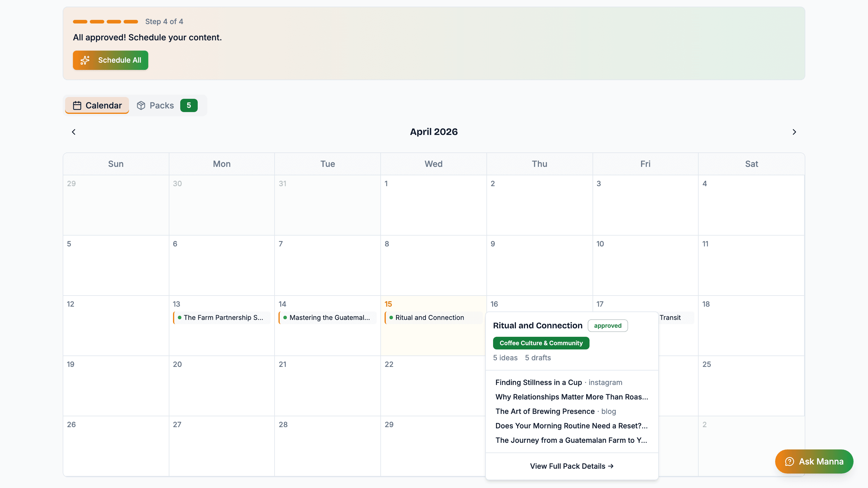The image size is (868, 488).
Task: Click the sparkles icon on Schedule All button
Action: click(x=85, y=60)
